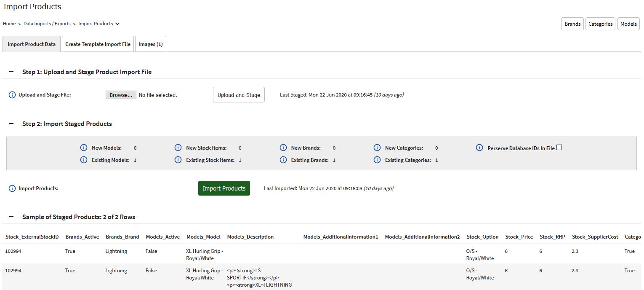Click info icon next to New Models

84,148
